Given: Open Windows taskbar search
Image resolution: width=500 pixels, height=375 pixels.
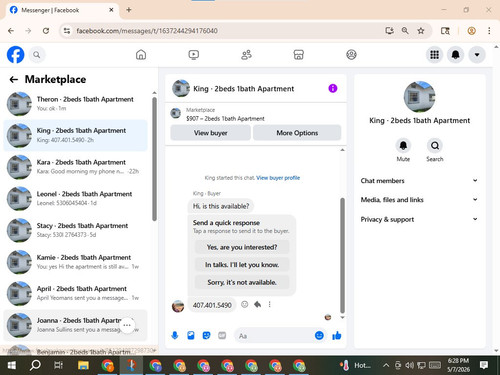Looking at the screenshot, I should point(35,365).
